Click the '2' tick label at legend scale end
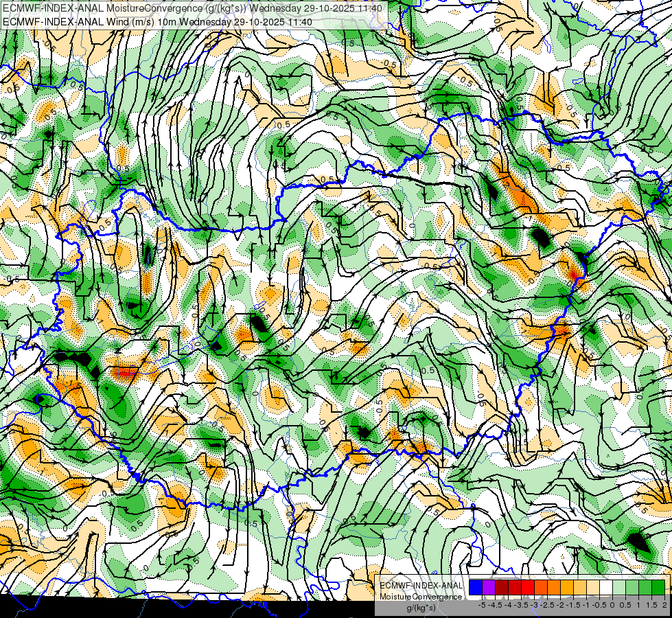 coord(664,605)
